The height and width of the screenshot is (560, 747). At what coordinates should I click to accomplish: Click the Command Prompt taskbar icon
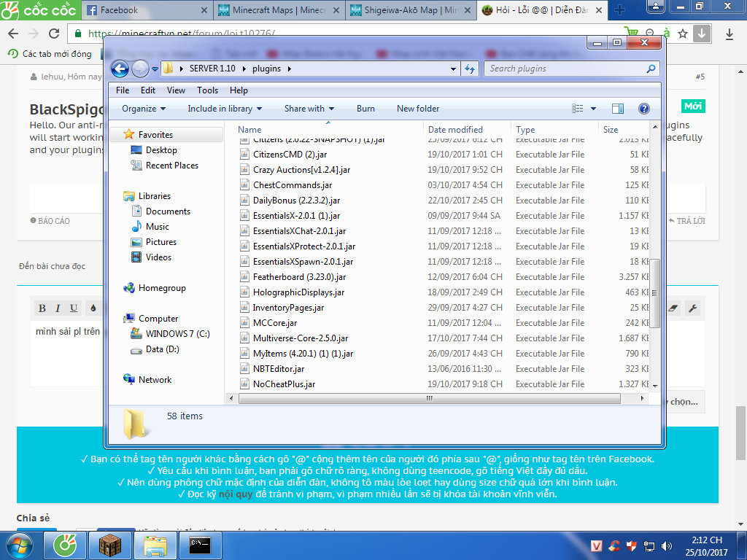tap(200, 545)
